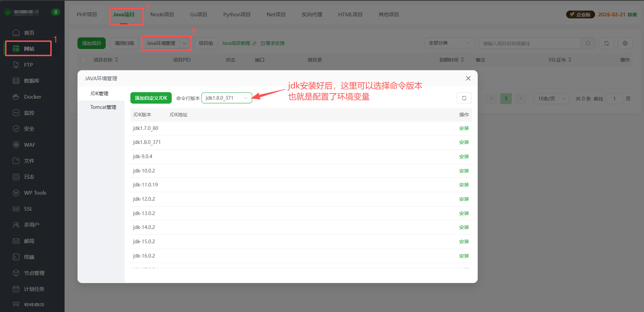Select the 网站 (Websites) sidebar icon
The image size is (644, 312).
pos(28,48)
